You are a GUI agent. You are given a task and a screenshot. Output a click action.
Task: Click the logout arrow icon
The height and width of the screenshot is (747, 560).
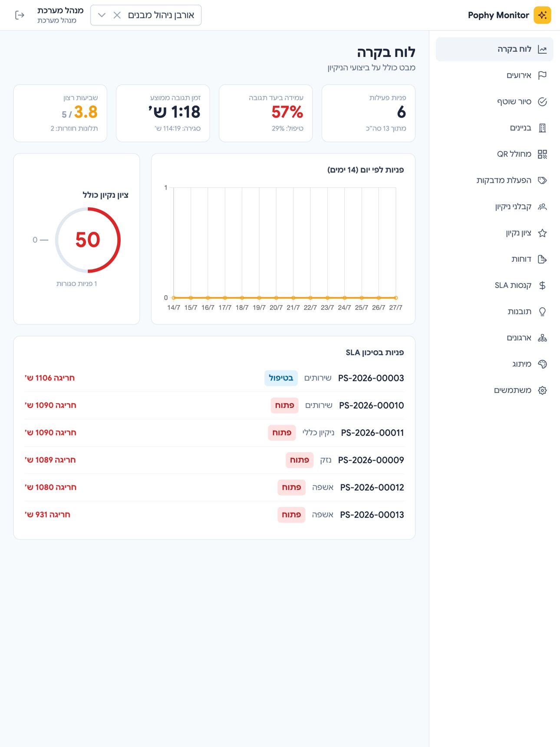pos(20,15)
